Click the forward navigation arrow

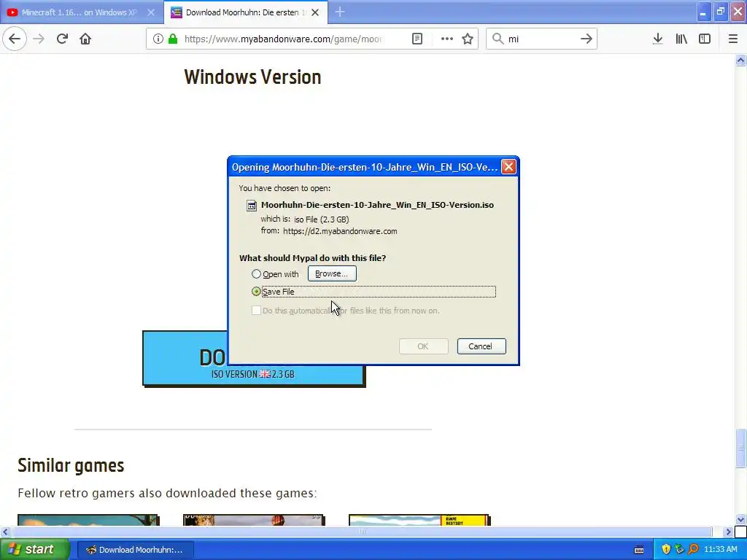click(39, 39)
